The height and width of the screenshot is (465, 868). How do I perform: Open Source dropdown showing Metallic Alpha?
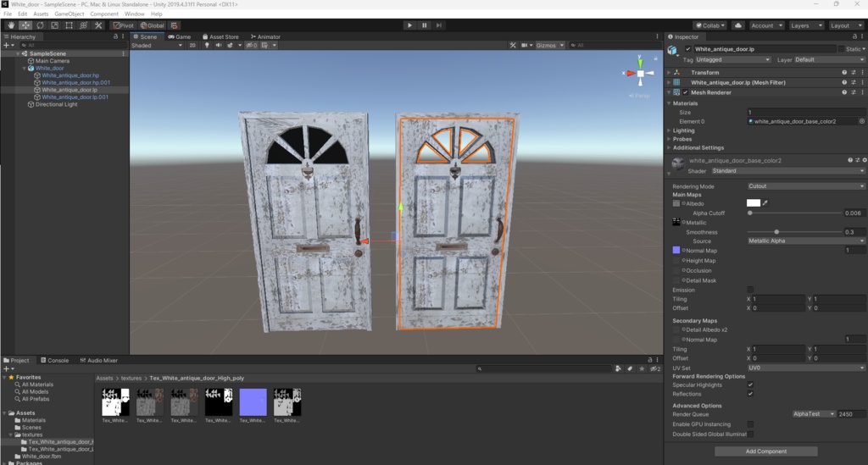pyautogui.click(x=805, y=241)
